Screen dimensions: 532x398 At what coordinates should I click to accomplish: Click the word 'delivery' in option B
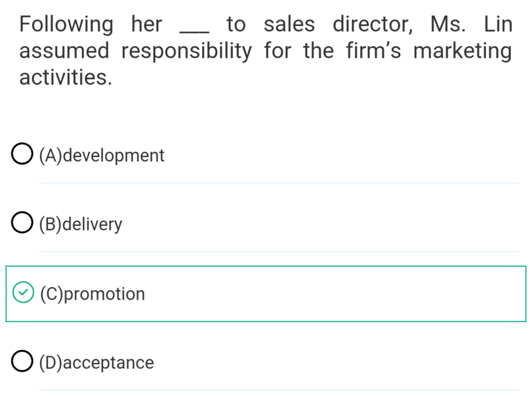[92, 224]
